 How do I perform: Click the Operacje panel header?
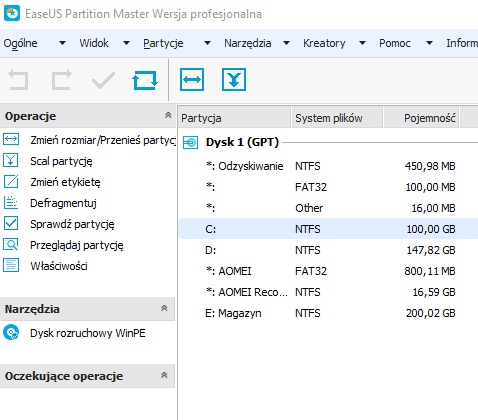click(88, 116)
